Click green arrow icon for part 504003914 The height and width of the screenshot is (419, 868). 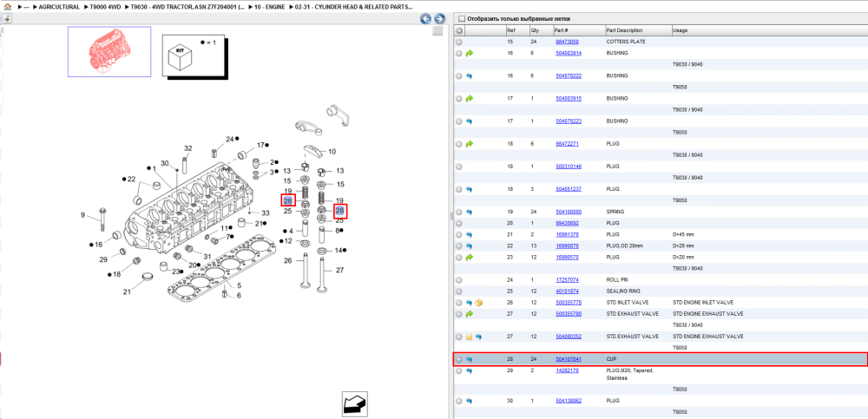(470, 53)
